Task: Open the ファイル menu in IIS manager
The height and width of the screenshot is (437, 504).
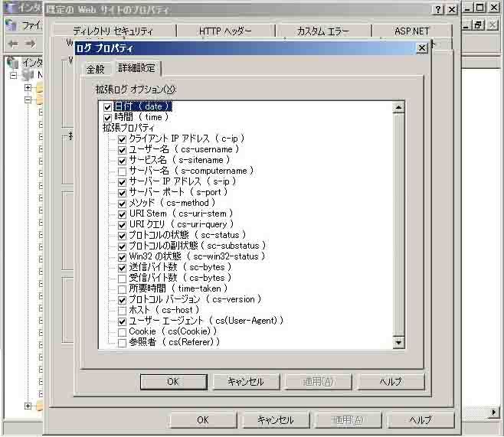Action: [31, 25]
